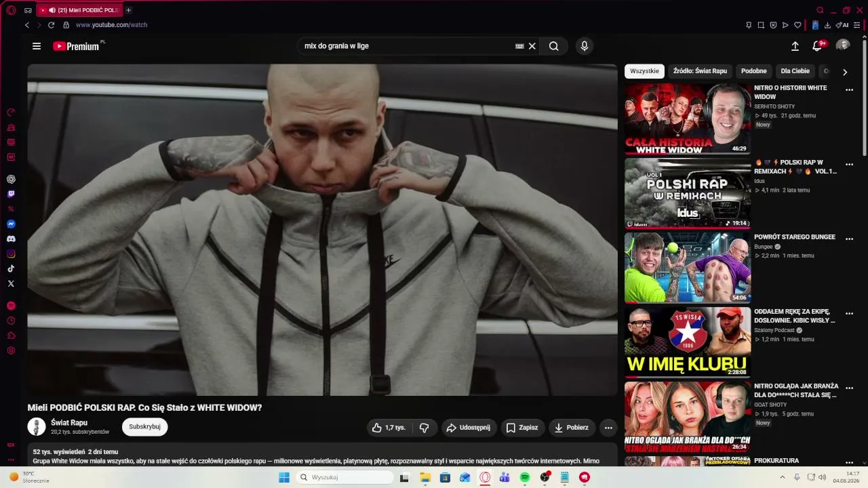Image resolution: width=868 pixels, height=488 pixels.
Task: Show more filter chips with right chevron
Action: [845, 72]
